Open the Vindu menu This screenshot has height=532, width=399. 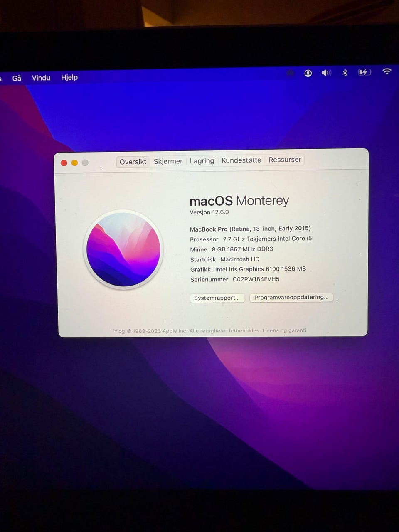pos(41,78)
